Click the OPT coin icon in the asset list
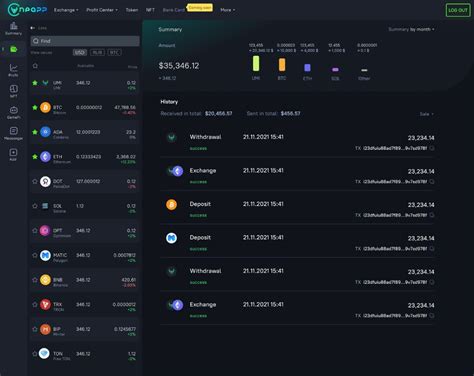Screen dimensions: 474x376 [x=45, y=231]
